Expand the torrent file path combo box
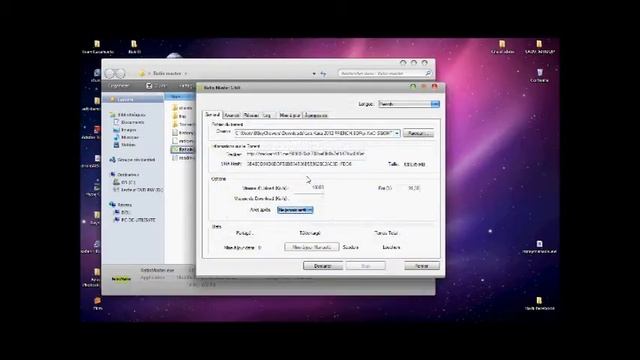 point(397,133)
